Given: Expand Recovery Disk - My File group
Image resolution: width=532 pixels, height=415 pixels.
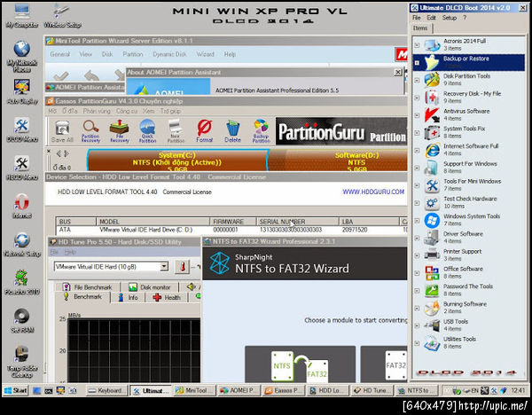Looking at the screenshot, I should 417,98.
